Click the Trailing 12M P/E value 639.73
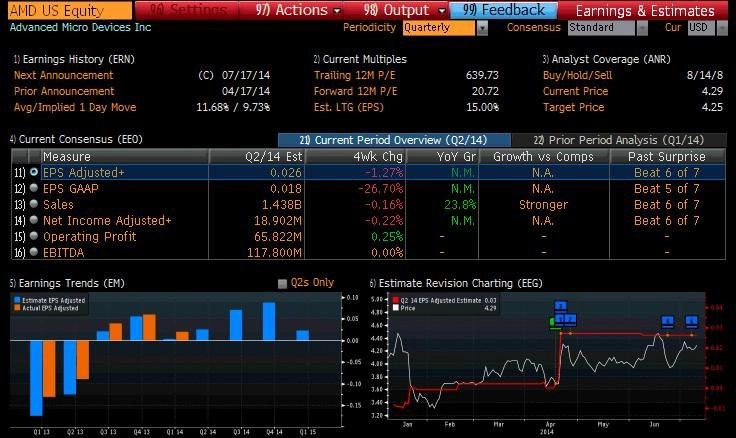This screenshot has height=438, width=736. coord(482,75)
